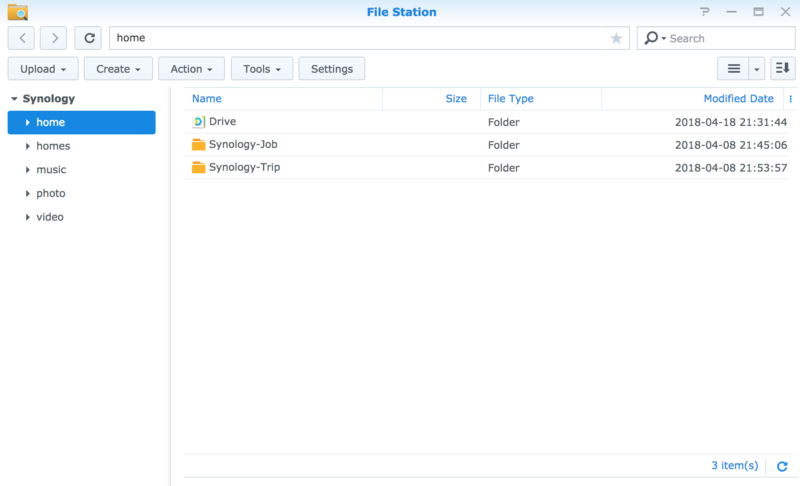Open help with the question mark icon

tap(705, 12)
